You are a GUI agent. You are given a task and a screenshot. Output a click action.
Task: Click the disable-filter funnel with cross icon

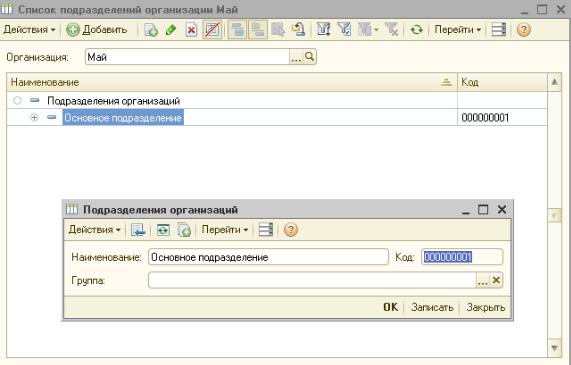click(x=392, y=30)
